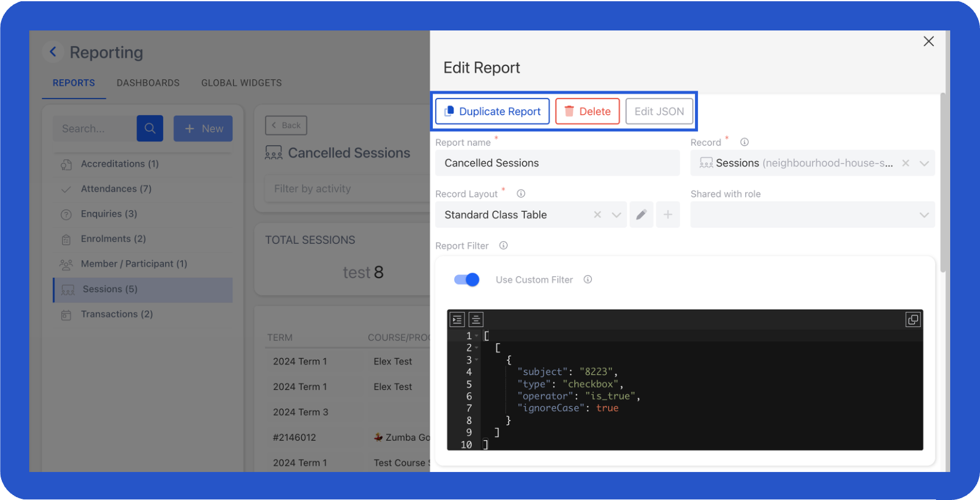Open the Record Layout dropdown arrow
The height and width of the screenshot is (500, 980).
coord(616,215)
